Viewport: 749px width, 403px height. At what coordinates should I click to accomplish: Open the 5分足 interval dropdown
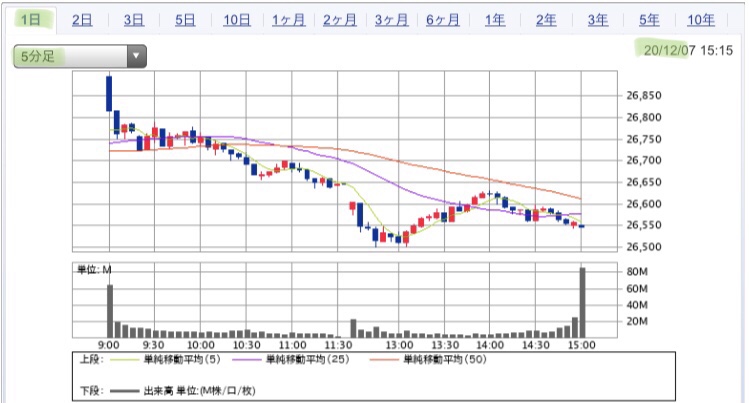[x=80, y=56]
